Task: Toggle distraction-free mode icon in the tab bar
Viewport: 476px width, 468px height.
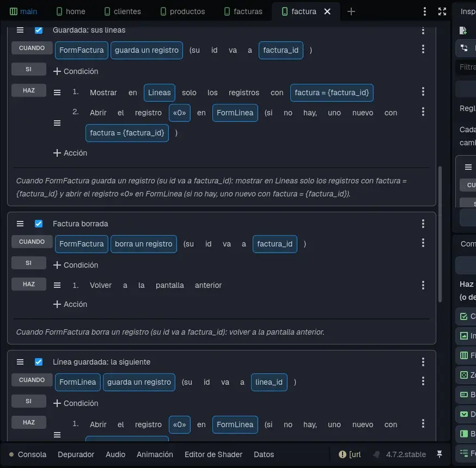Action: point(442,11)
